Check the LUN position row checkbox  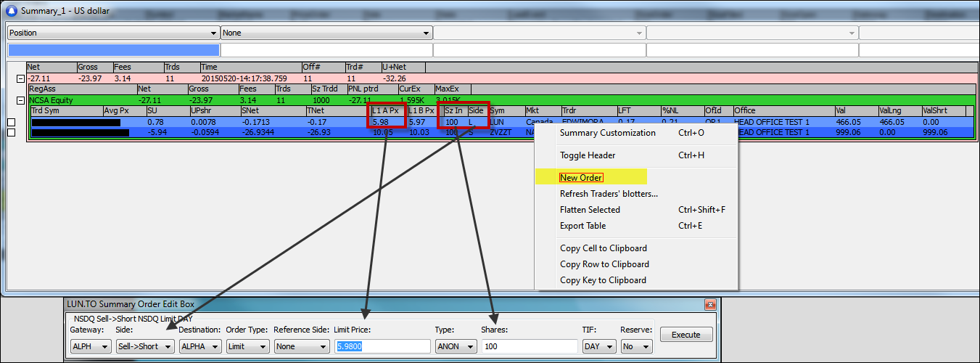[x=11, y=122]
